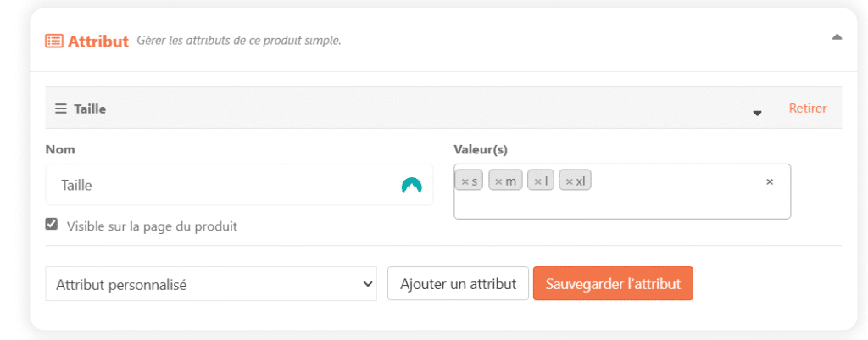Viewport: 868px width, 340px height.
Task: Click the hamburger drag handle beside Taille
Action: 60,109
